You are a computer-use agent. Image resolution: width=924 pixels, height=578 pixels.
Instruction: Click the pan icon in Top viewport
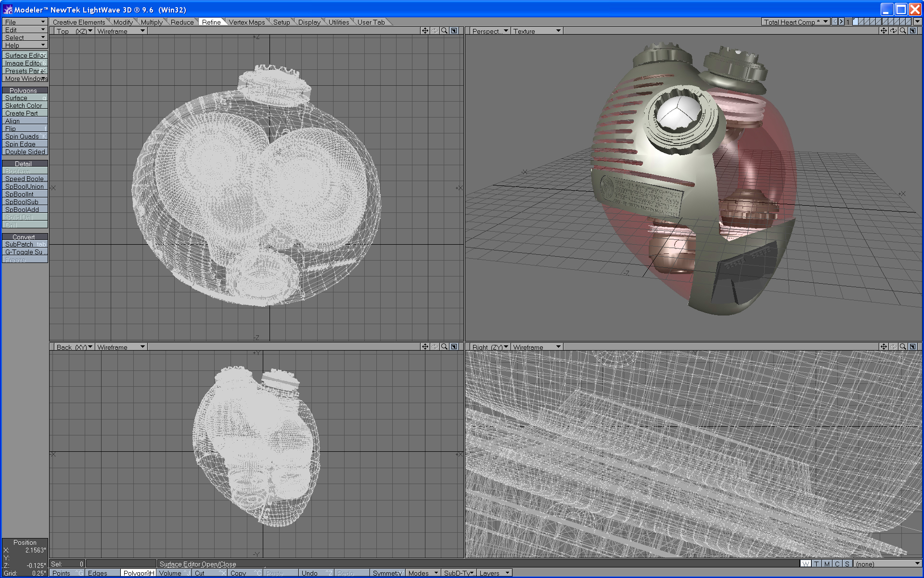(425, 31)
